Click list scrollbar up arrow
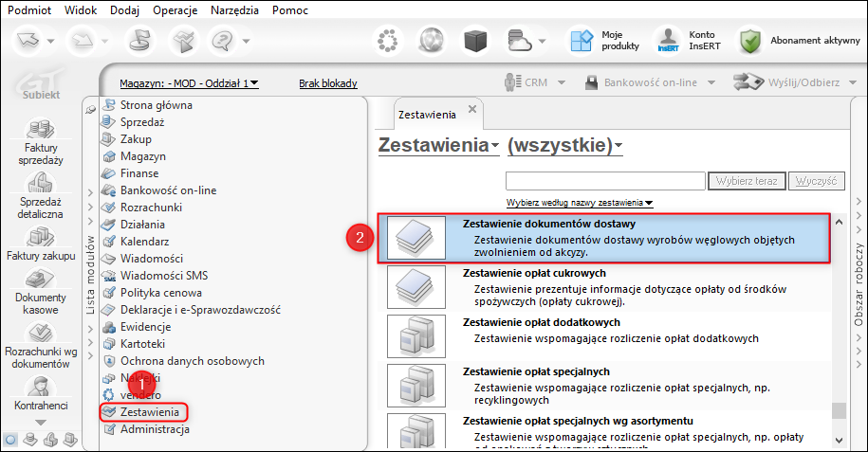868x452 pixels. click(839, 222)
